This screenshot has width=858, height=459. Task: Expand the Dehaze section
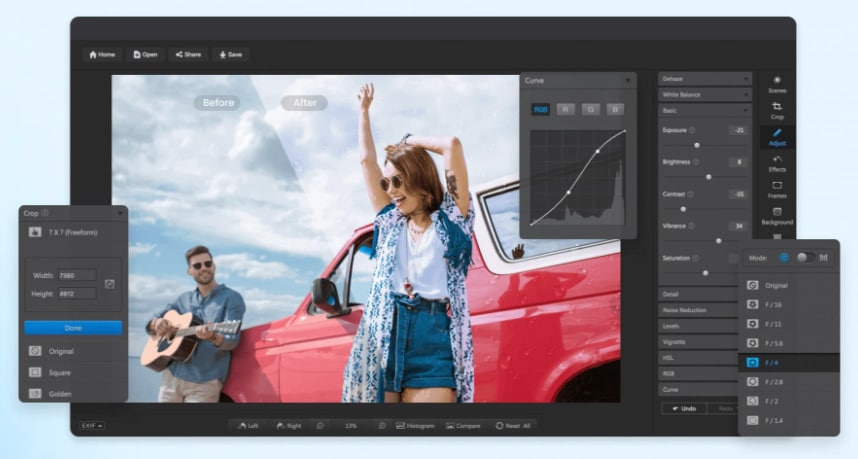tap(704, 78)
